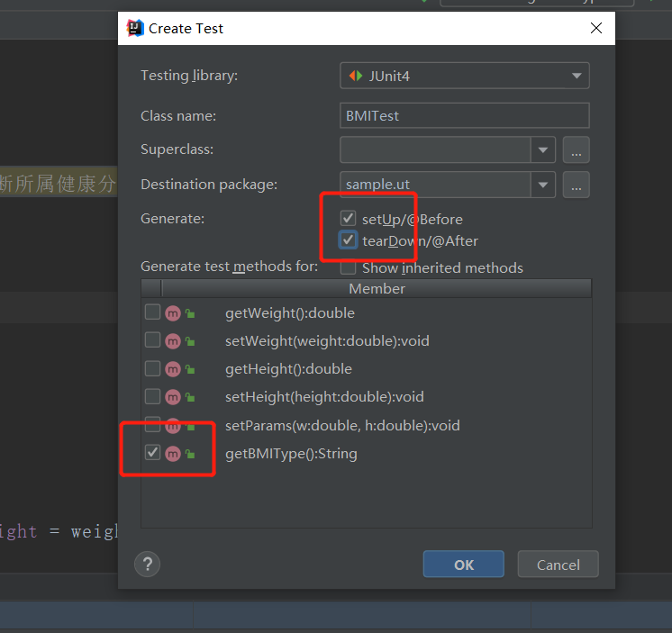Check setHeight(height:double):void method
Viewport: 672px width, 633px height.
click(x=152, y=396)
